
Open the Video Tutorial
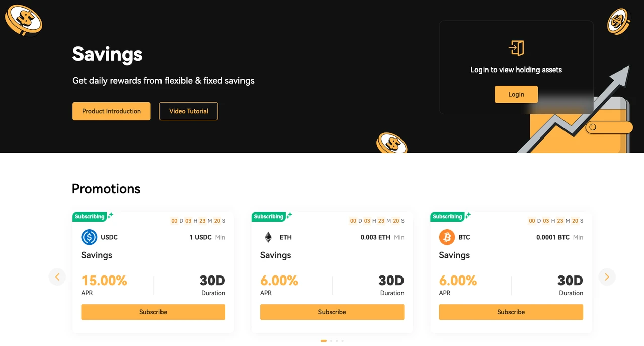click(x=188, y=111)
